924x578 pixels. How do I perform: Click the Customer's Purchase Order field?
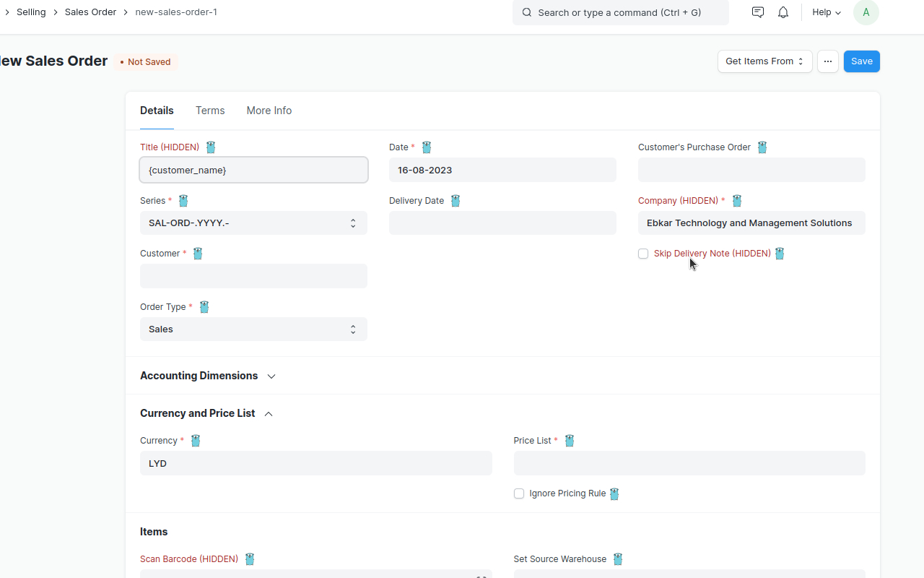pos(751,170)
